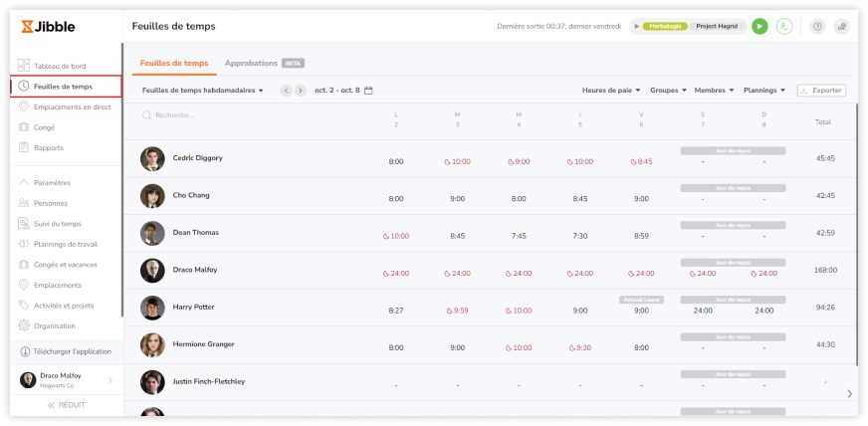Click Harry Potter's 9:59 entry
The width and height of the screenshot is (868, 426).
457,311
